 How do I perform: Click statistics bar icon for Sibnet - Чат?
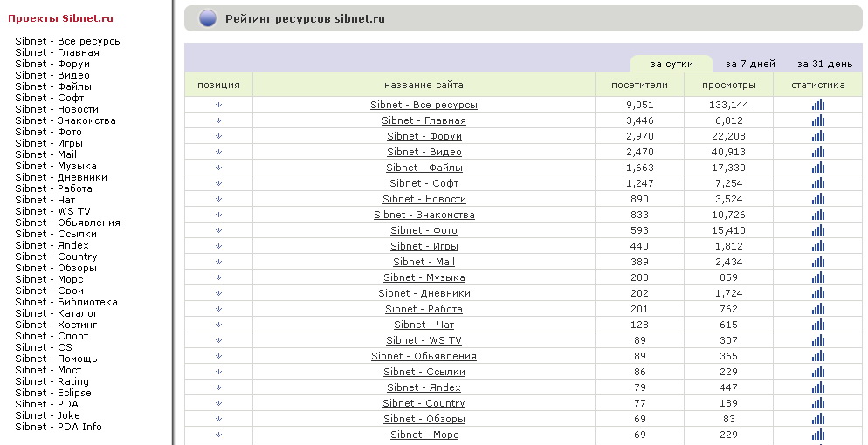click(x=818, y=325)
